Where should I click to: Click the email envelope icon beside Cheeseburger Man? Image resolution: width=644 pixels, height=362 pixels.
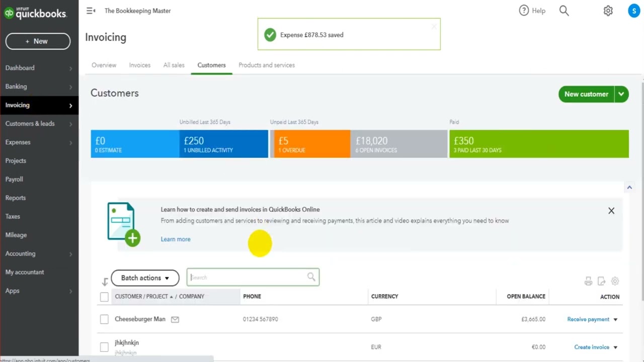(x=175, y=319)
